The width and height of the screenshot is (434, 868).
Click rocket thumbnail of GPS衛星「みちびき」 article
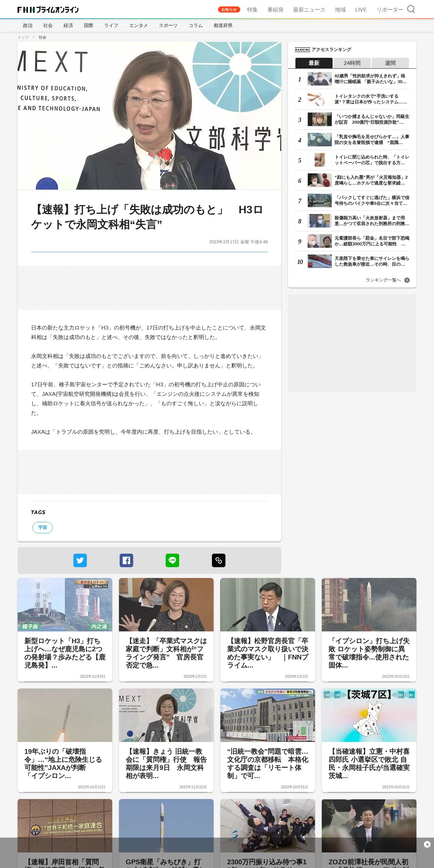click(x=166, y=826)
